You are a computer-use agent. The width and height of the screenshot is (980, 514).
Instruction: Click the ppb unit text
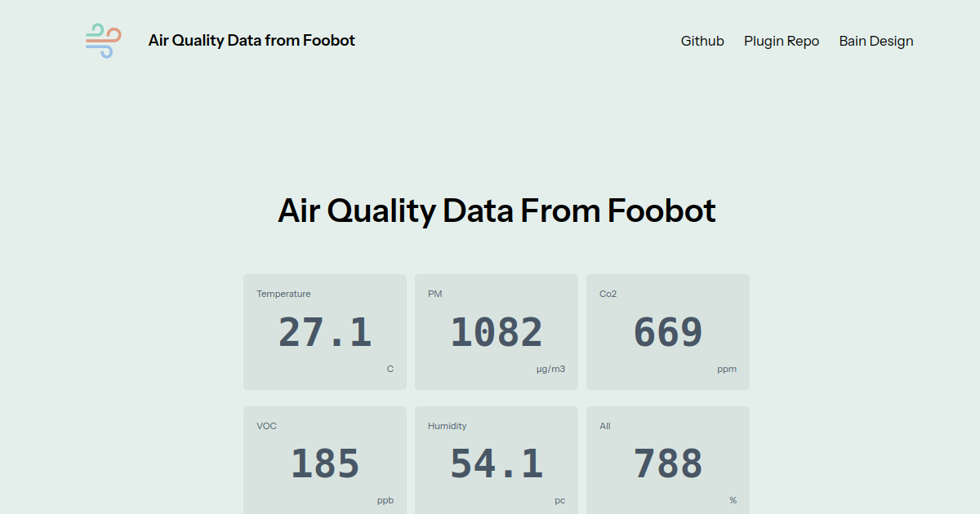385,501
